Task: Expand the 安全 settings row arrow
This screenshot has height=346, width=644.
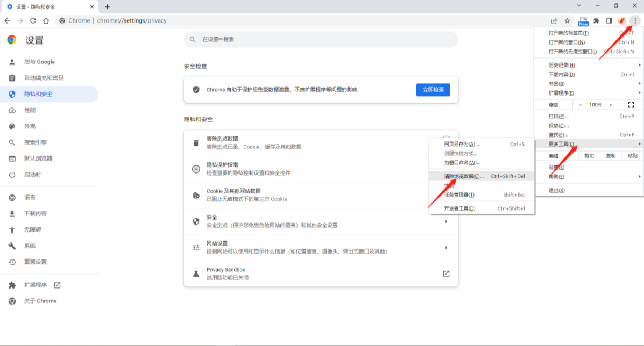Action: (x=446, y=221)
